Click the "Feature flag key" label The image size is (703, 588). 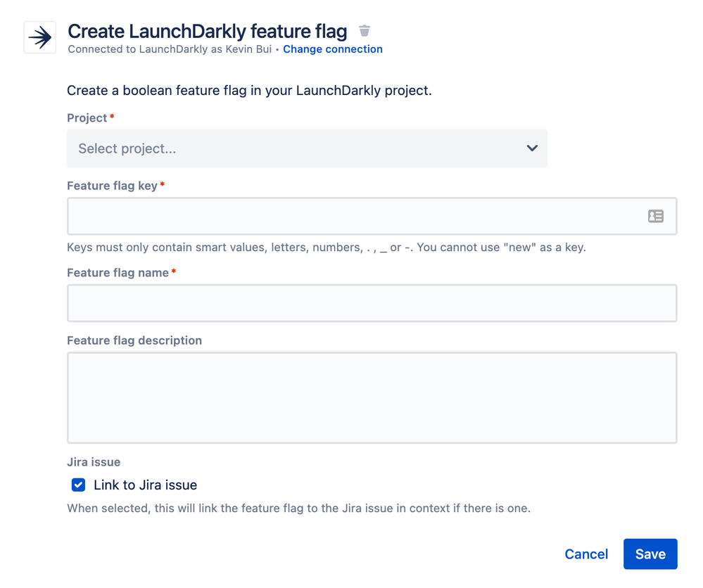pos(112,186)
